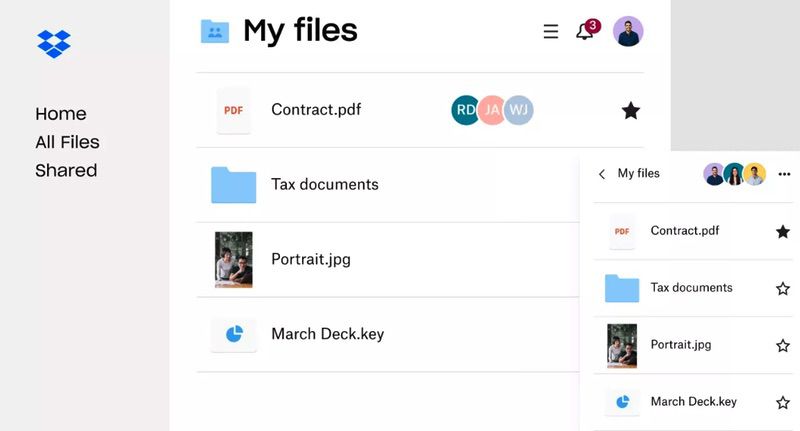Star March Deck.key in the mobile panel
The width and height of the screenshot is (800, 431).
point(783,402)
